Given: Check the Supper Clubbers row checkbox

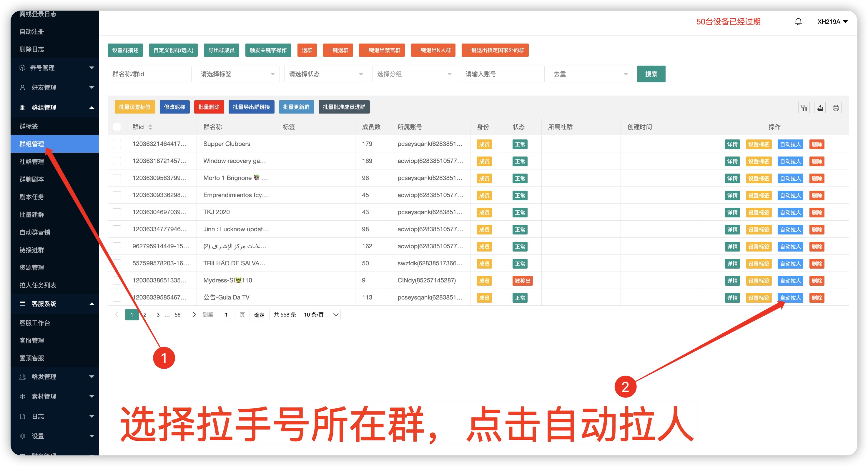Looking at the screenshot, I should click(x=117, y=144).
